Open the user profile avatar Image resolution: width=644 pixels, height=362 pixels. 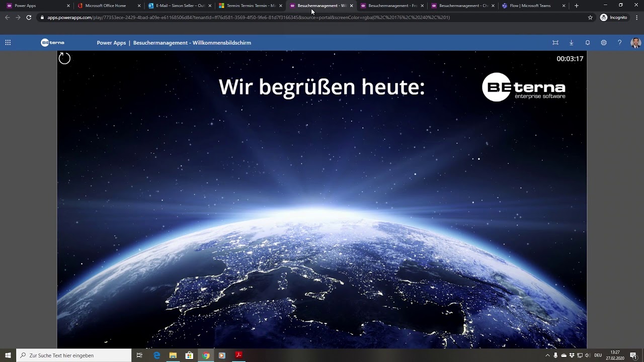[636, 43]
